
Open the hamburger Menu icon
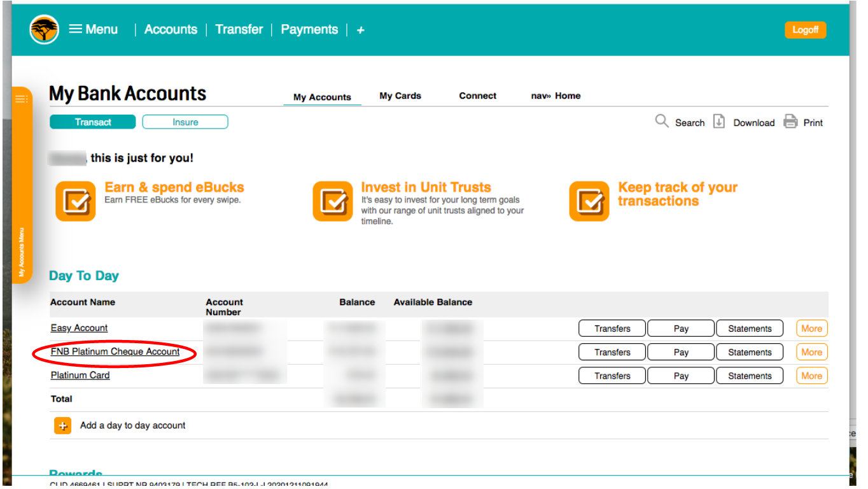click(x=76, y=29)
